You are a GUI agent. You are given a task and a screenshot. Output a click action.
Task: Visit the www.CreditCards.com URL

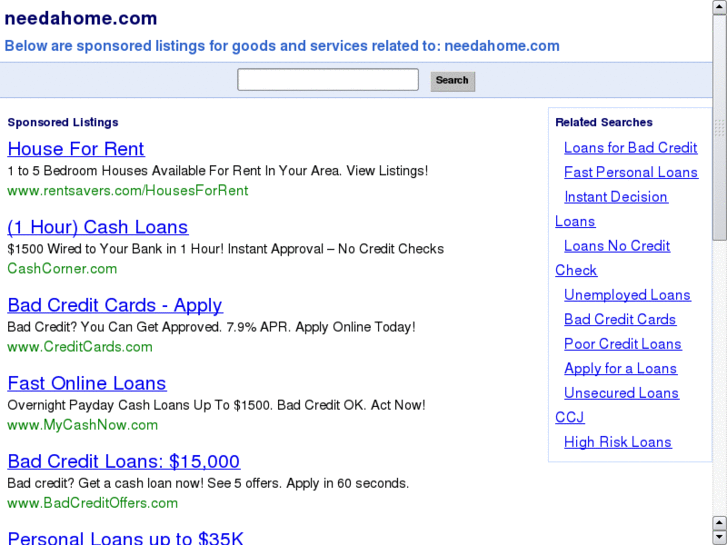pyautogui.click(x=80, y=347)
